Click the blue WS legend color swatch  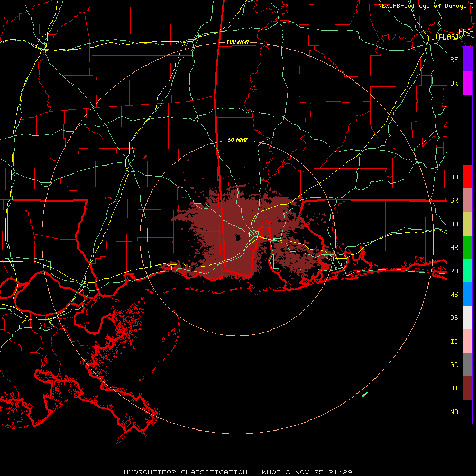(467, 294)
